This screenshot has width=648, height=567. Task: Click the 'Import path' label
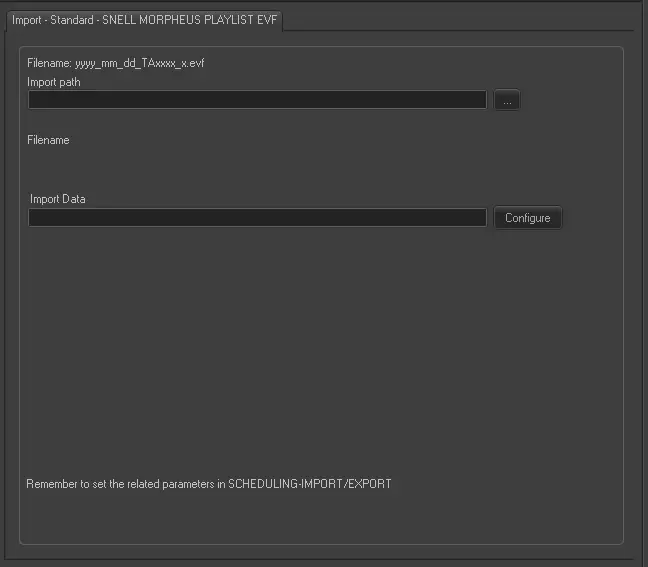click(x=54, y=82)
